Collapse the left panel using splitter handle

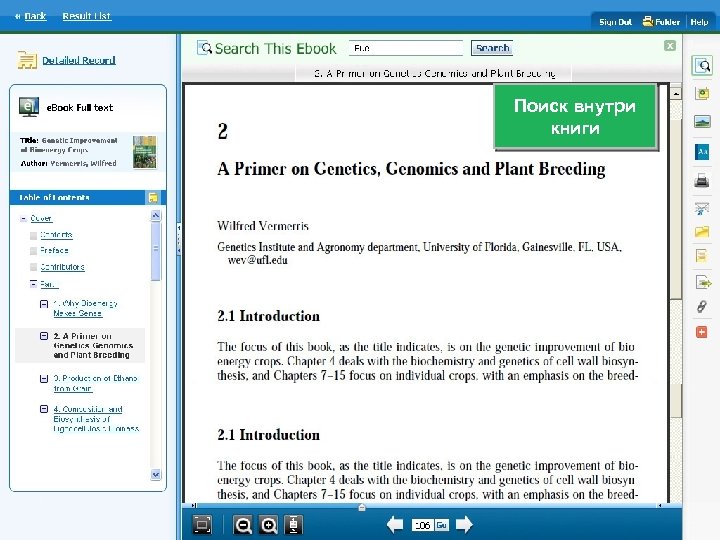179,239
